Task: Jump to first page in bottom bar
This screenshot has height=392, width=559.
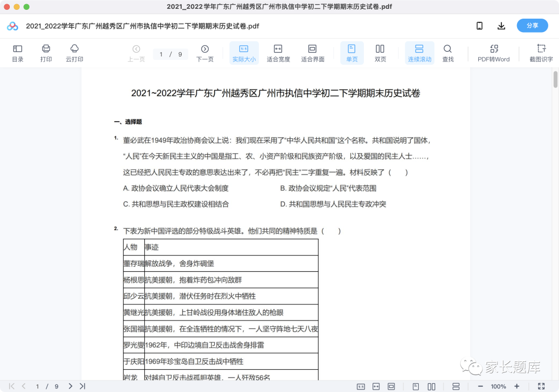Action: click(12, 386)
